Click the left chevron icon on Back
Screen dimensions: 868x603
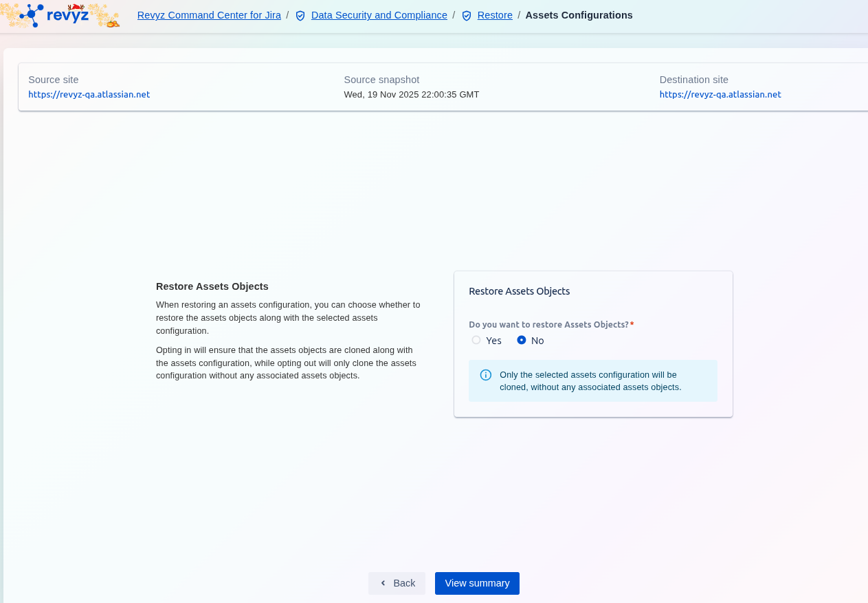pos(383,583)
